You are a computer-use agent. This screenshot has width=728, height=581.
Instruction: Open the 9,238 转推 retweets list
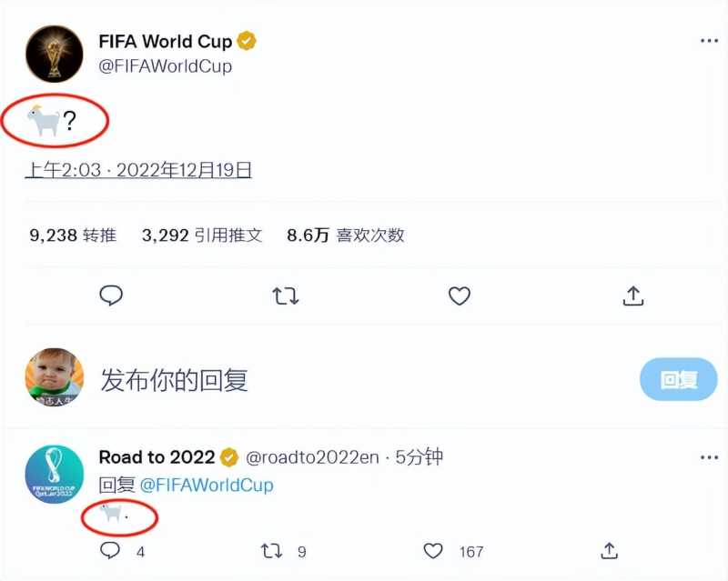click(73, 235)
